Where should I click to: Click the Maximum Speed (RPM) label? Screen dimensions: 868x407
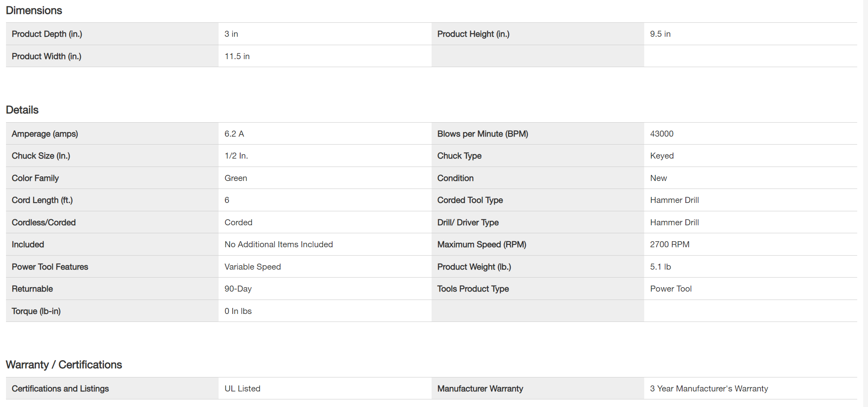point(482,244)
